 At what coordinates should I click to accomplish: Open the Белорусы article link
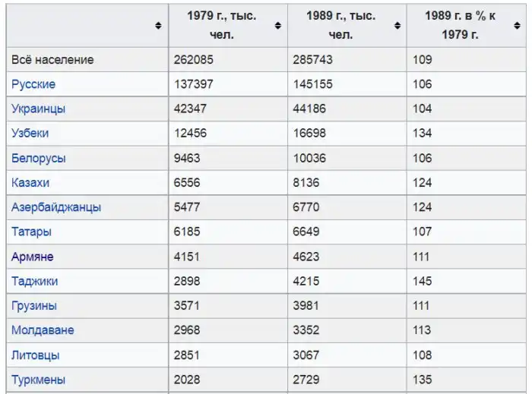click(39, 158)
